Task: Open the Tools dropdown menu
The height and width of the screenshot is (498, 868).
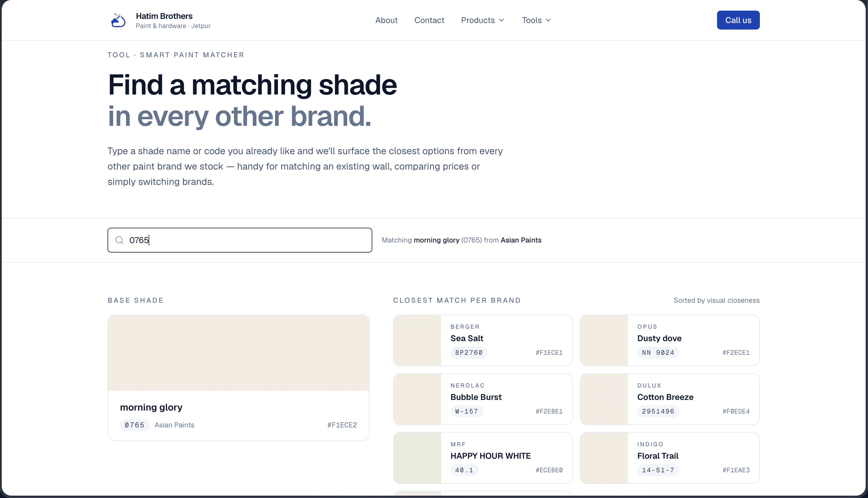Action: pos(536,20)
